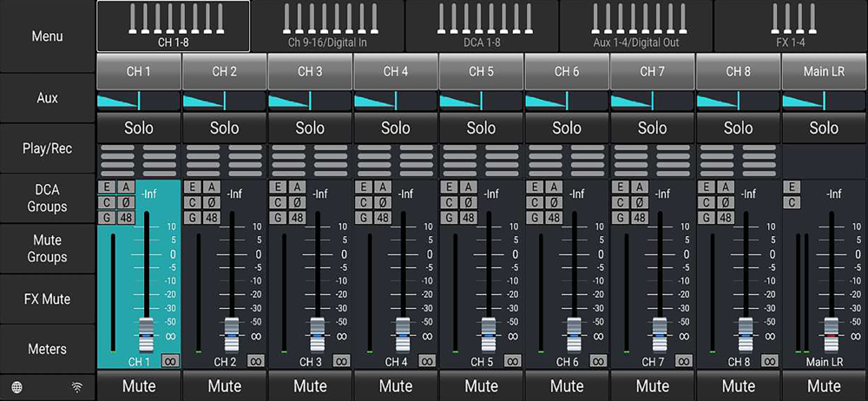Open Main LR EQ E icon

792,187
